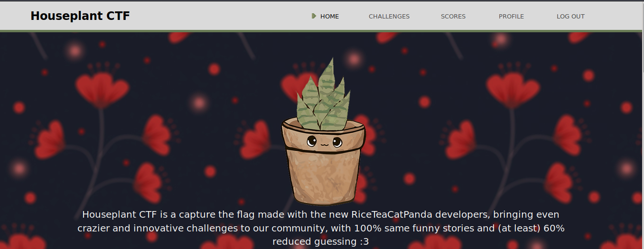Go to the CHALLENGES page
Viewport: 644px width, 249px height.
(389, 16)
